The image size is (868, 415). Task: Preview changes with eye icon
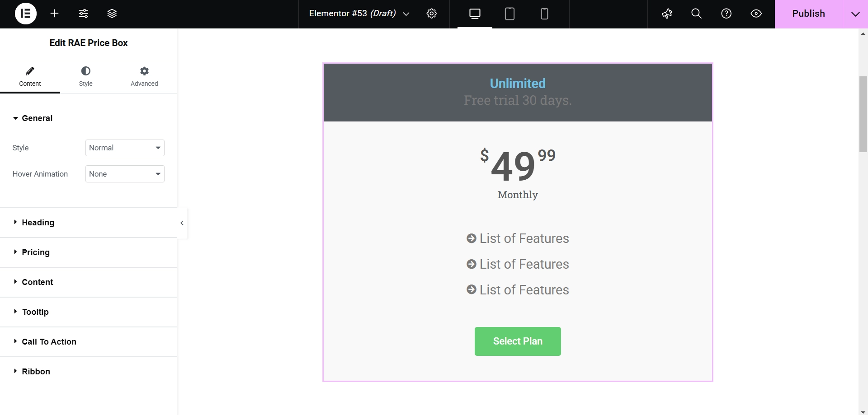(x=756, y=14)
